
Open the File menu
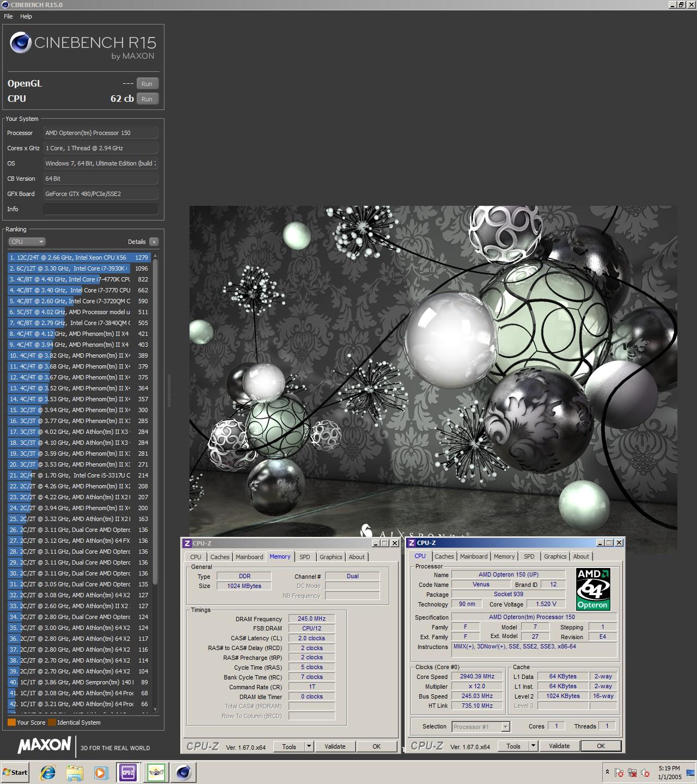click(x=8, y=16)
